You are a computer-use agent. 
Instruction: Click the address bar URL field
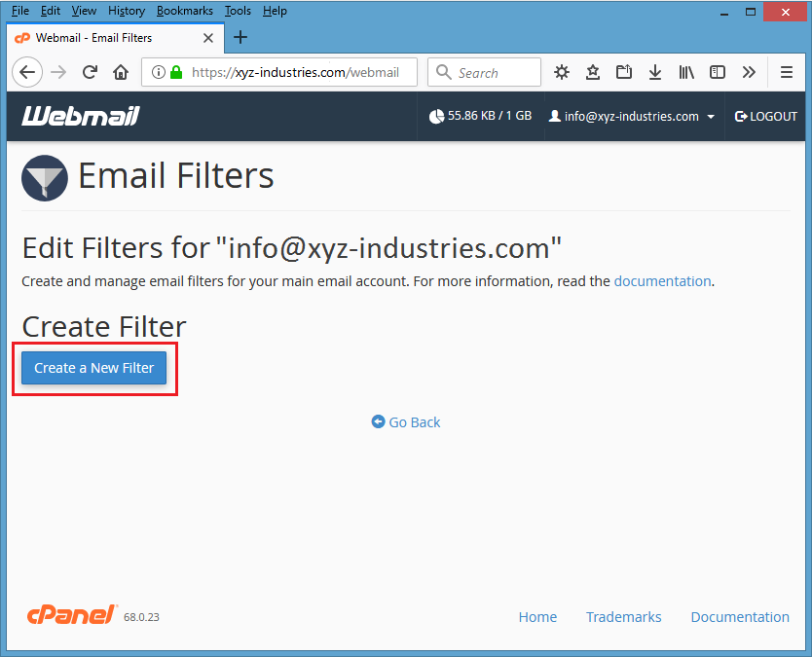[279, 72]
